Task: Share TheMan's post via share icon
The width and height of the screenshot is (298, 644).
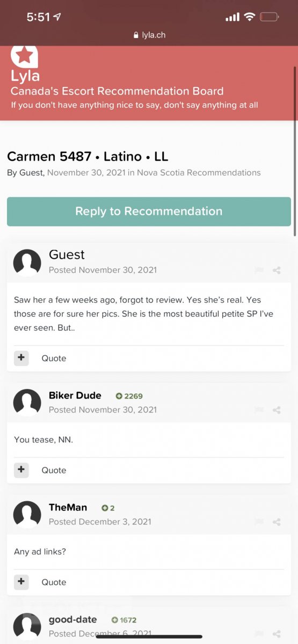Action: tap(277, 522)
